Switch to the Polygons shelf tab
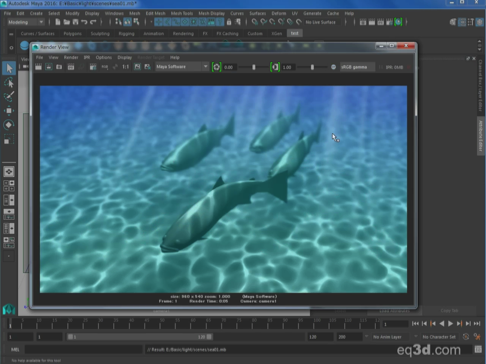Screen dimensions: 486x364 (x=72, y=34)
